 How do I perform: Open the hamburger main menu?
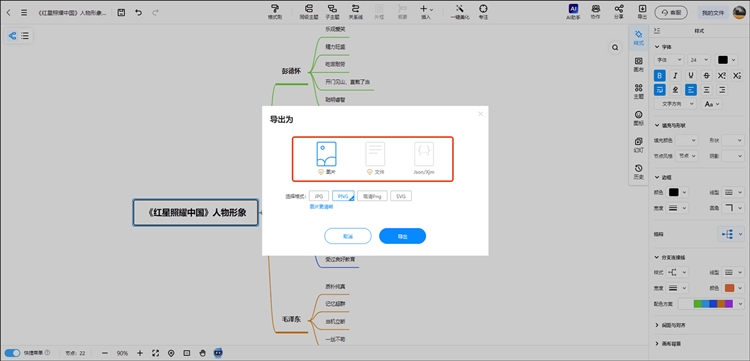(24, 12)
